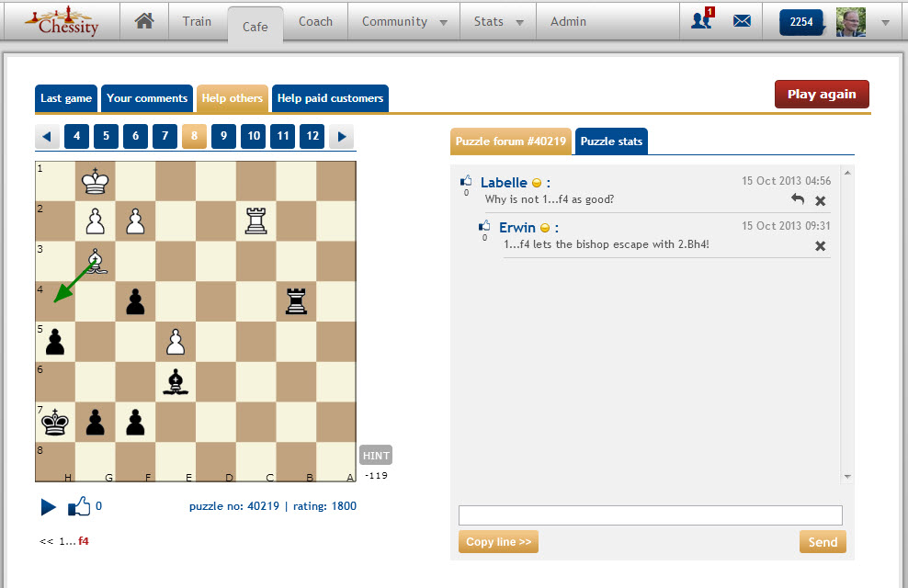
Task: Play the puzzle solution
Action: tap(49, 507)
